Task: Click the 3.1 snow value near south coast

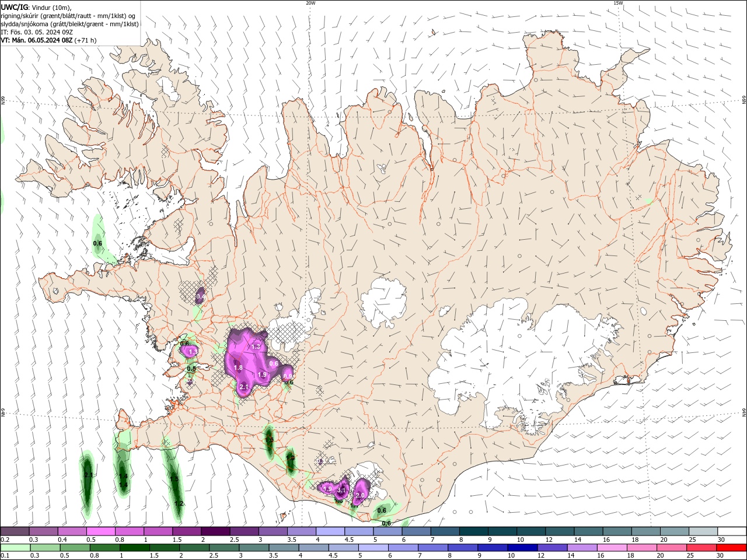Action: pos(342,491)
